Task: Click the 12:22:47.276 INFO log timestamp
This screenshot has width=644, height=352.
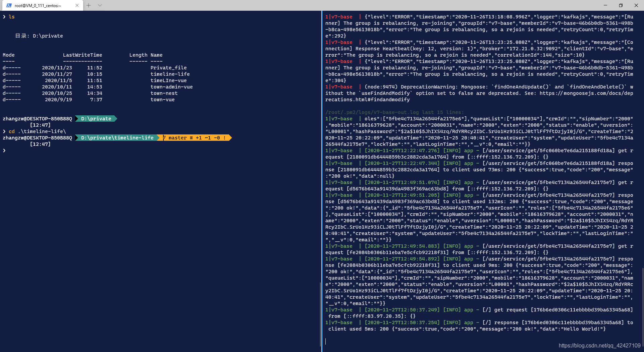Action: [402, 151]
